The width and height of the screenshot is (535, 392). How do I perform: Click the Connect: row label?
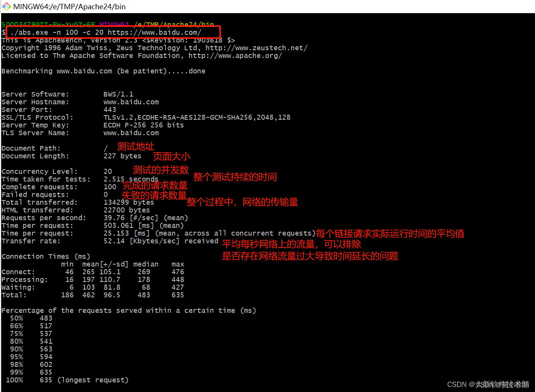click(x=18, y=272)
